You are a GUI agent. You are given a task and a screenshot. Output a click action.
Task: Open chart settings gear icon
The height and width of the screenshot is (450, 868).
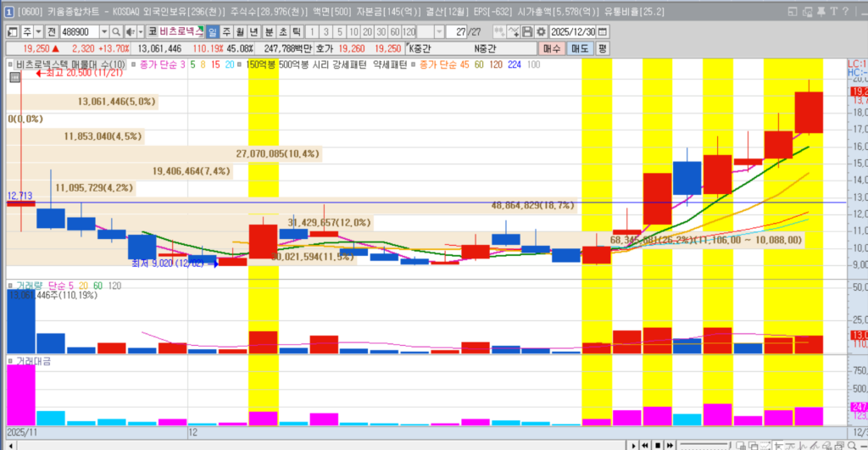tap(541, 31)
